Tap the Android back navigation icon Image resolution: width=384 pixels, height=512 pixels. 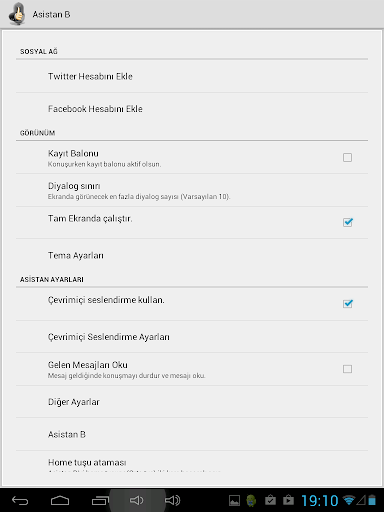coord(20,500)
